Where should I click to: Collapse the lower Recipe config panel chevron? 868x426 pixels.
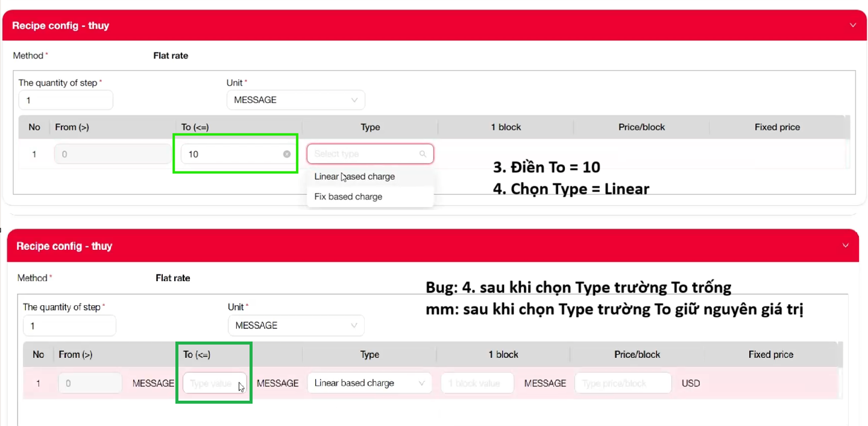pos(845,246)
